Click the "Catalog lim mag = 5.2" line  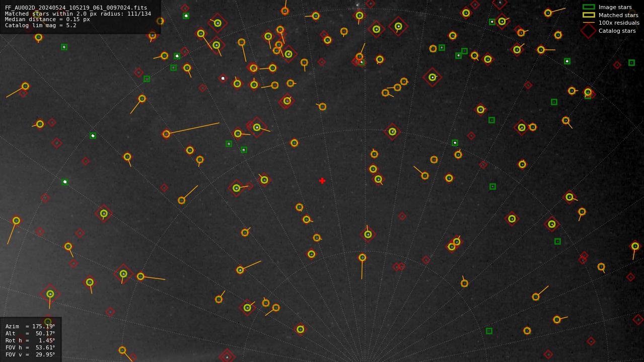click(x=41, y=25)
